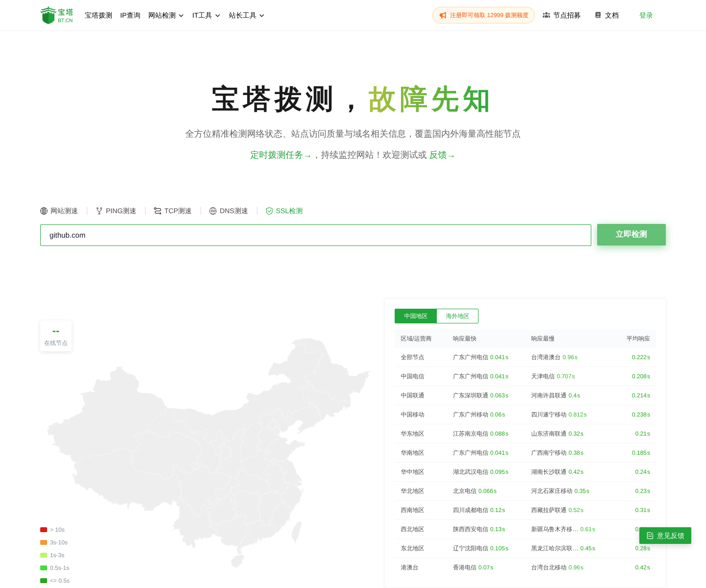Click the route icon for TCP测速
Image resolution: width=706 pixels, height=588 pixels.
(x=158, y=211)
